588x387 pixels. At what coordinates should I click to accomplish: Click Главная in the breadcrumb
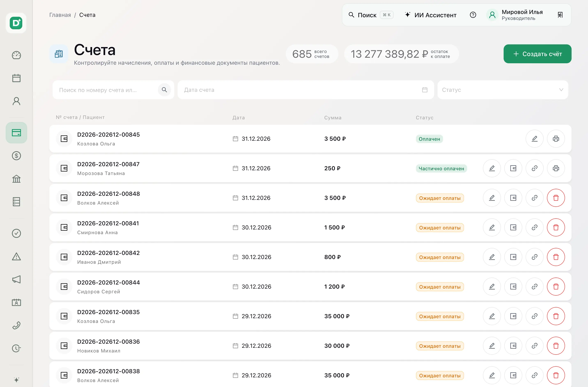tap(60, 15)
